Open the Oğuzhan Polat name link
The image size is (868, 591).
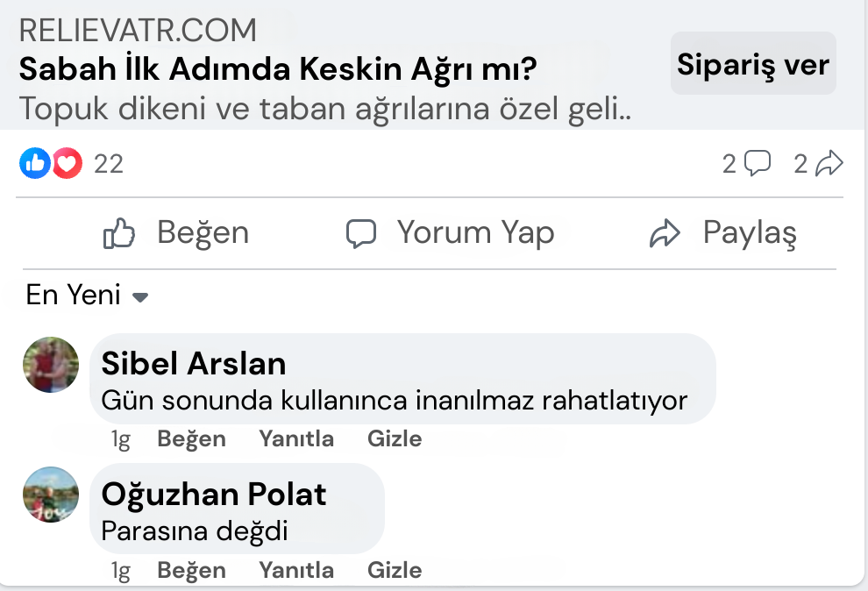(214, 494)
